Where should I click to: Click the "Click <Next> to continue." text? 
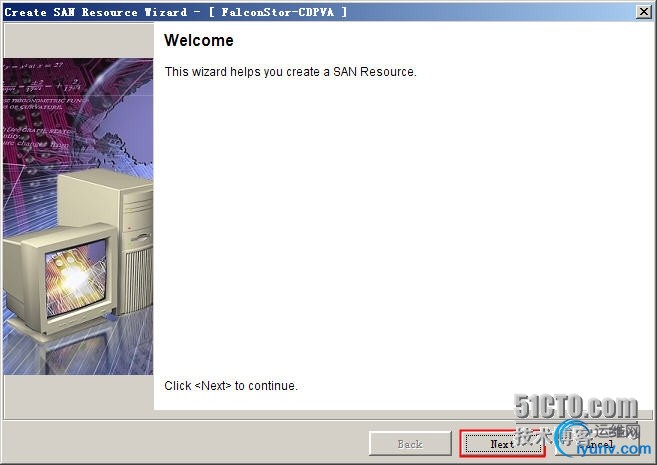click(231, 385)
